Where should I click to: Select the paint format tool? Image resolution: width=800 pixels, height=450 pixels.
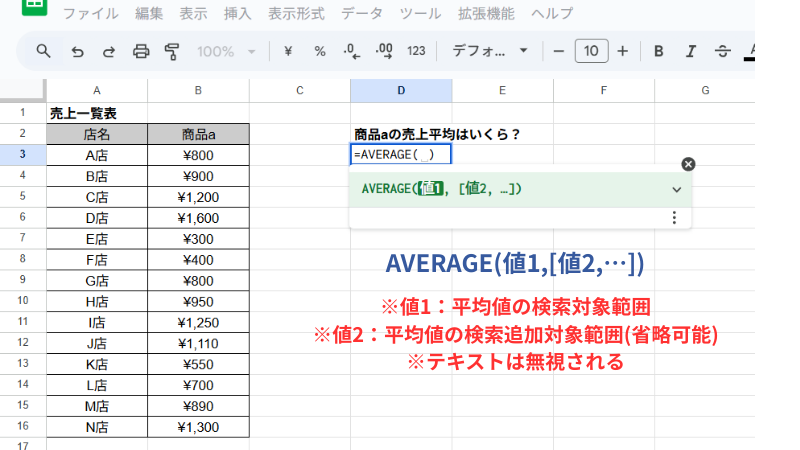pos(172,52)
